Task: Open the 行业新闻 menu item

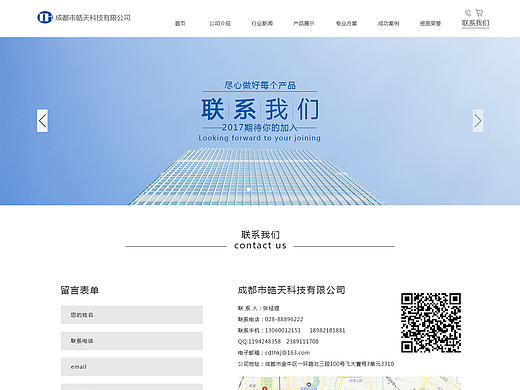Action: 262,23
